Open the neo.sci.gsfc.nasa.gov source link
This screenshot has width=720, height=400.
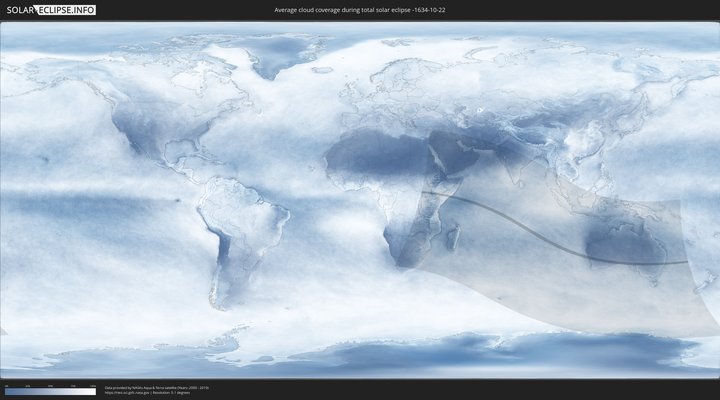click(124, 392)
